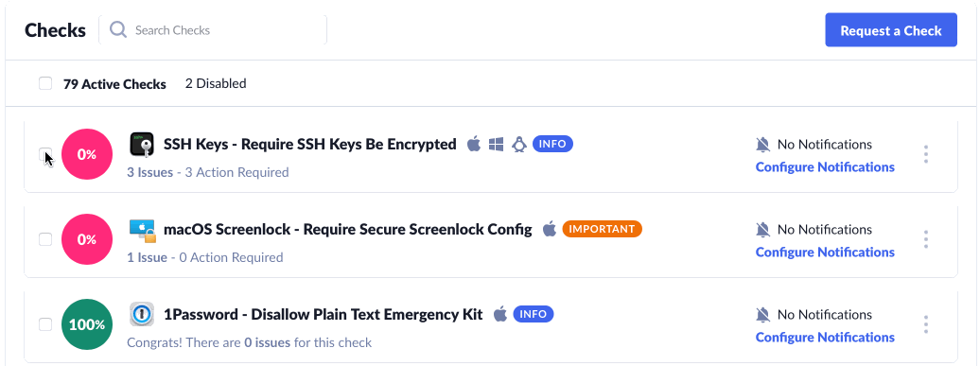
Task: Open the three-dot menu for macOS Screenlock
Action: [926, 239]
